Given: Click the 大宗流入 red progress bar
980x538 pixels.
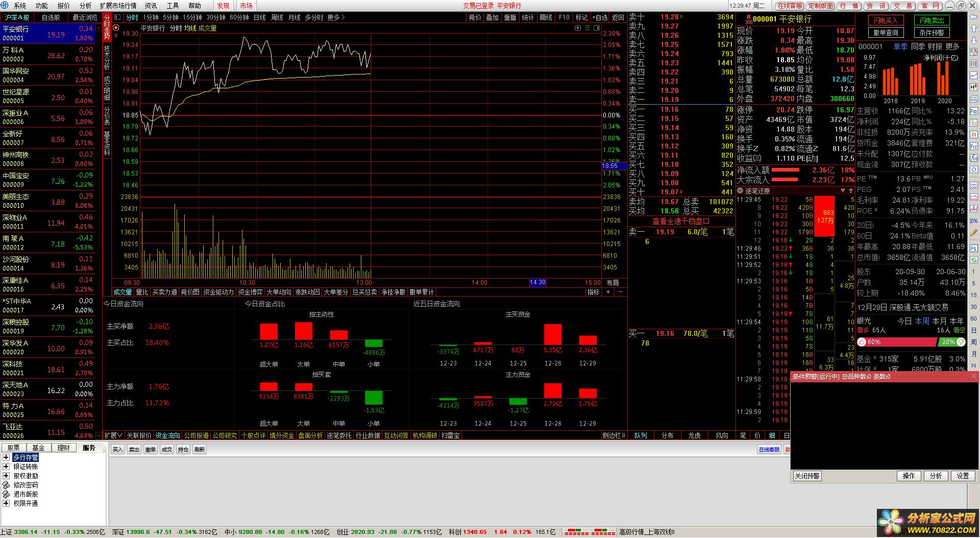Looking at the screenshot, I should coord(785,180).
